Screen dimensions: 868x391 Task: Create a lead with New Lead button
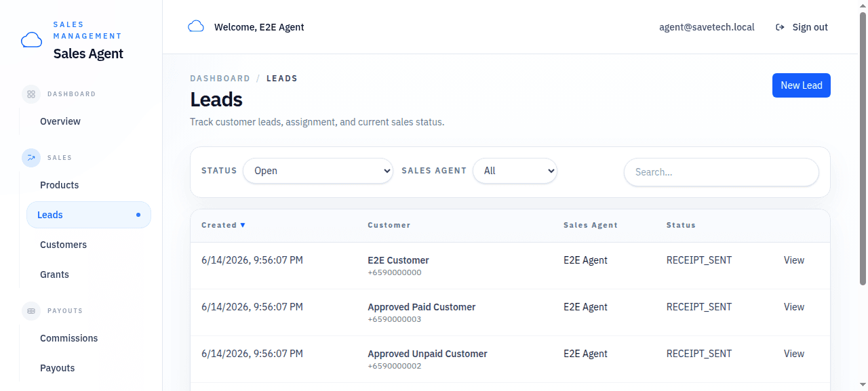click(x=802, y=85)
